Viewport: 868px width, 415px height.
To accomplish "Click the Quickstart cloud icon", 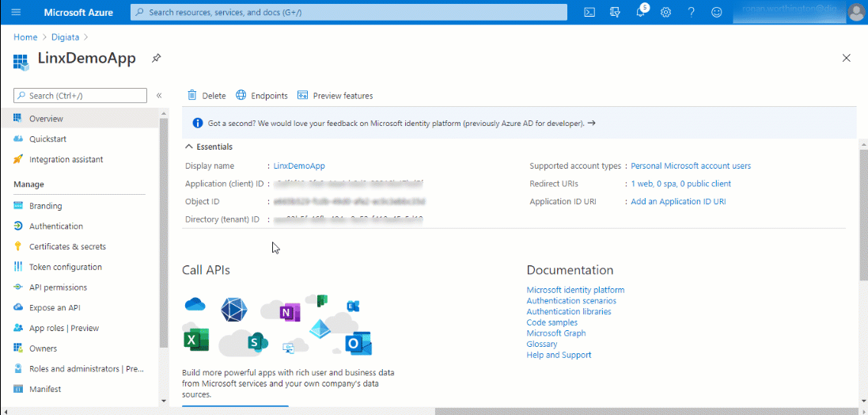I will [x=17, y=139].
